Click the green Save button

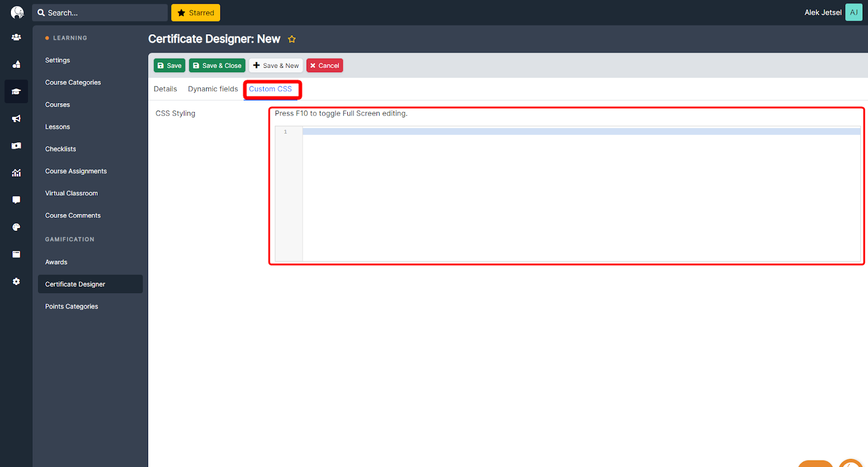(169, 66)
